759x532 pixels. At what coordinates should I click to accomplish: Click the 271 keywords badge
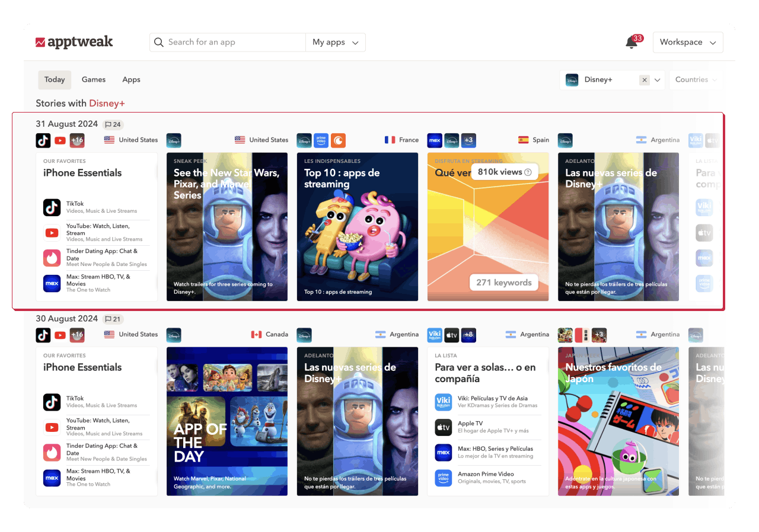505,283
